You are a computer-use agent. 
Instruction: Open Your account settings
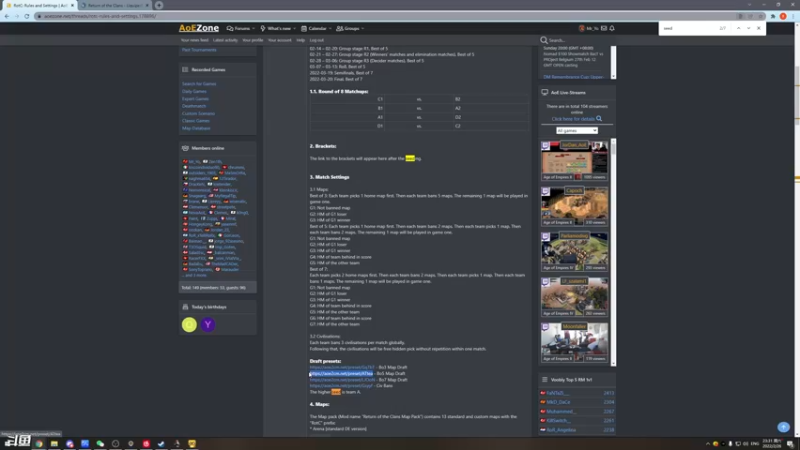pyautogui.click(x=280, y=40)
